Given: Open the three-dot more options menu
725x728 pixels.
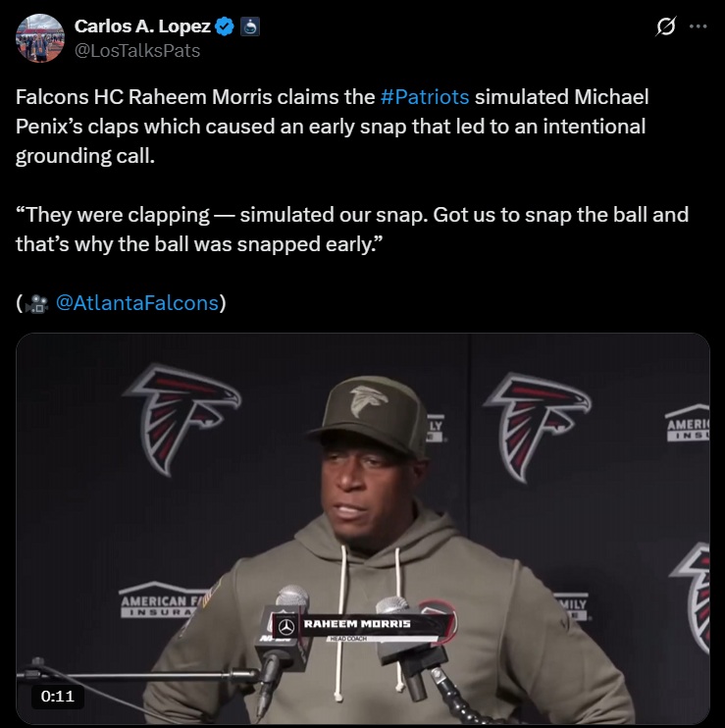Looking at the screenshot, I should 699,26.
